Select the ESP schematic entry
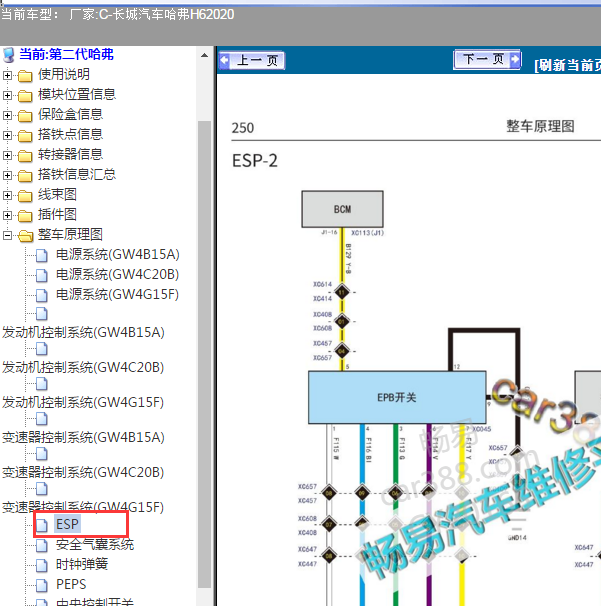 point(68,524)
